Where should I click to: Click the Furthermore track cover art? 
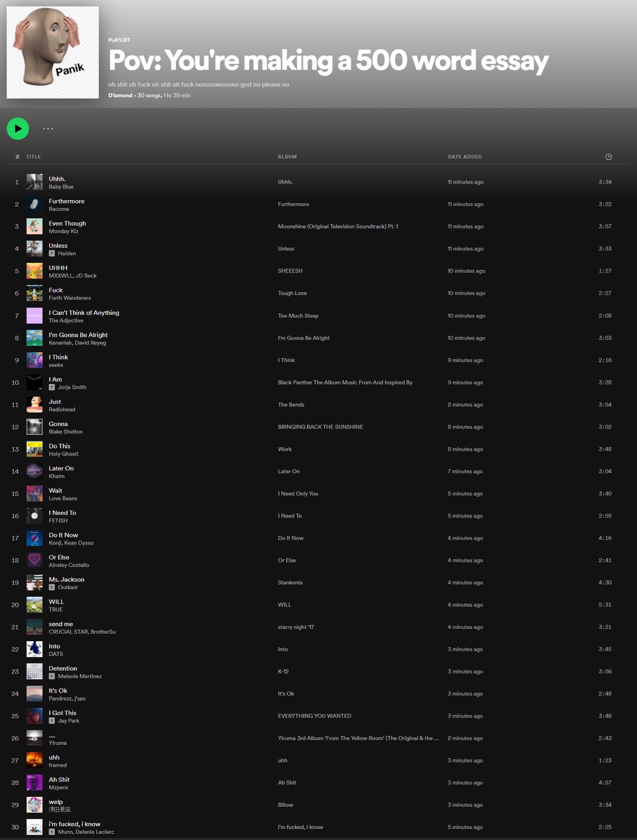click(x=34, y=204)
